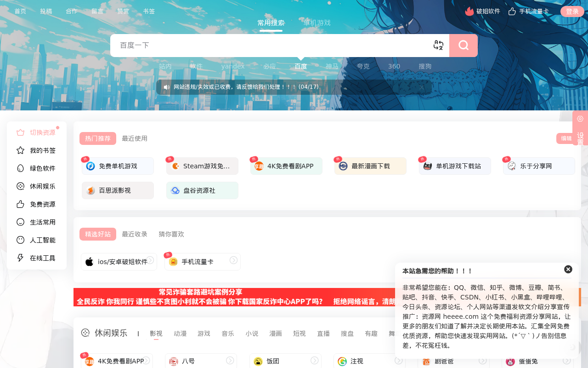Select the 搜盘 category tab

347,333
